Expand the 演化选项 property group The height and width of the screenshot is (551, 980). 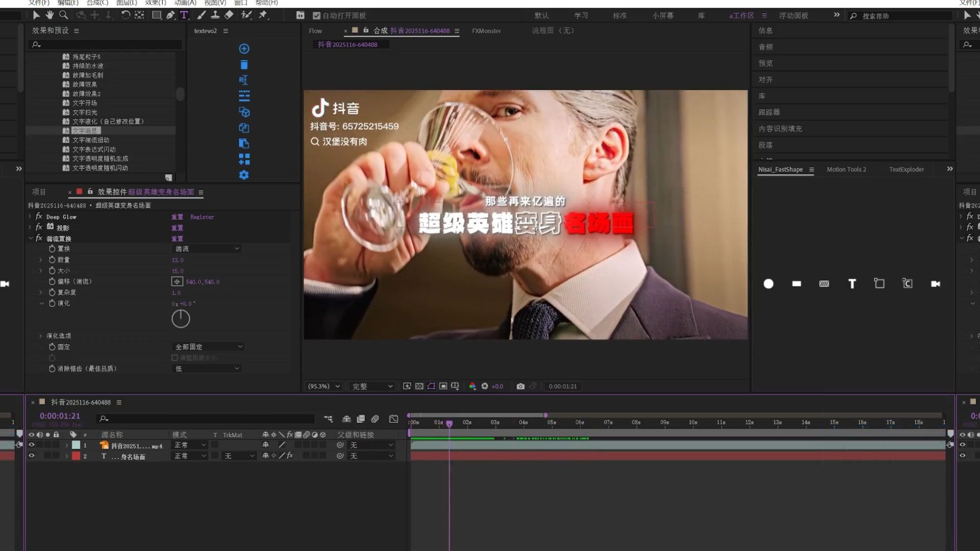coord(41,336)
